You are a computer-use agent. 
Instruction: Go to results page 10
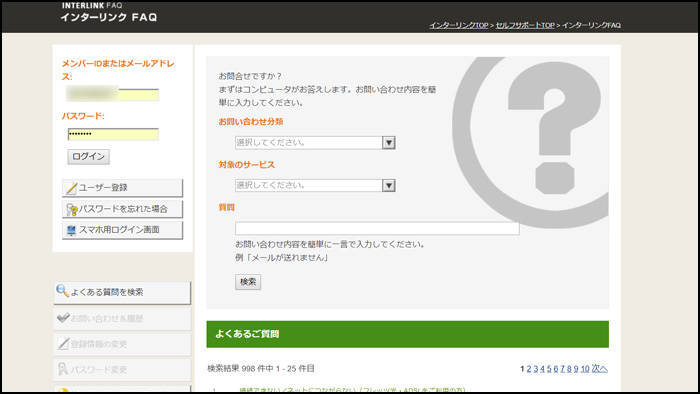[x=585, y=369]
